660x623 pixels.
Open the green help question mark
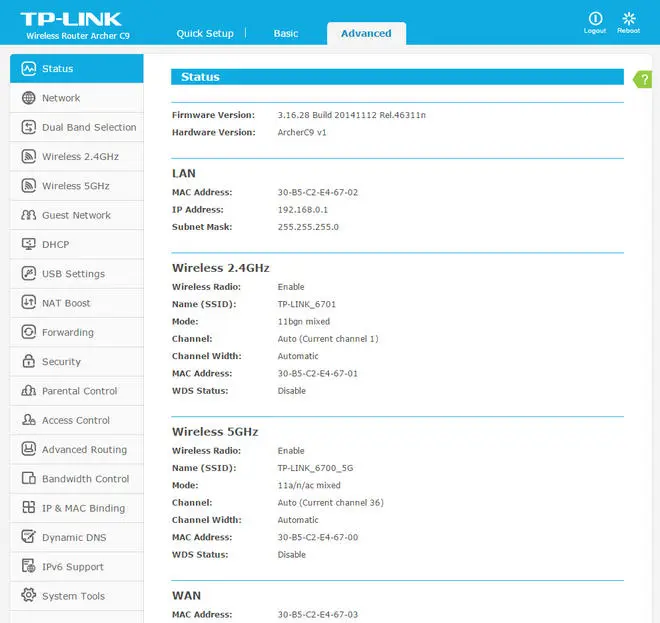[643, 79]
